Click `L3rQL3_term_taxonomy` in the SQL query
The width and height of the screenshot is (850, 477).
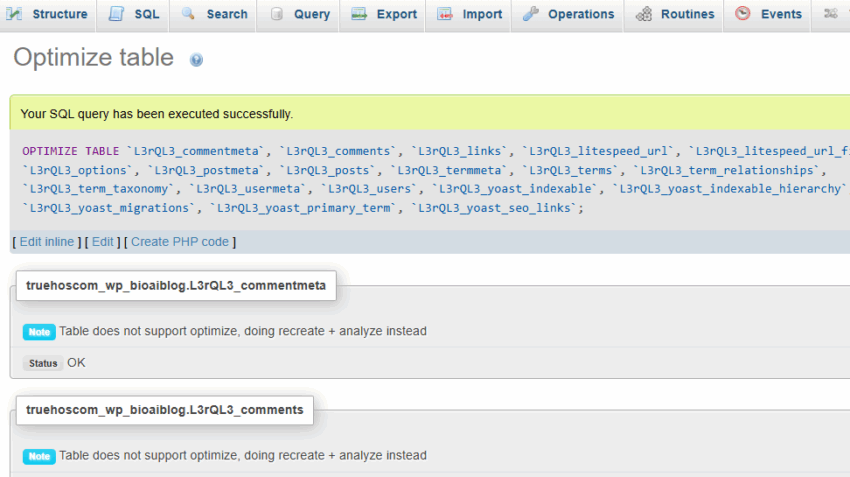point(98,189)
